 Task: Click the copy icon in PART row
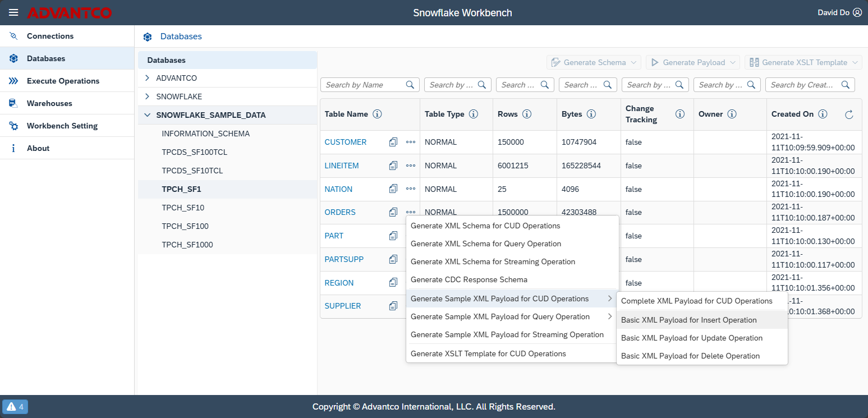pyautogui.click(x=393, y=236)
